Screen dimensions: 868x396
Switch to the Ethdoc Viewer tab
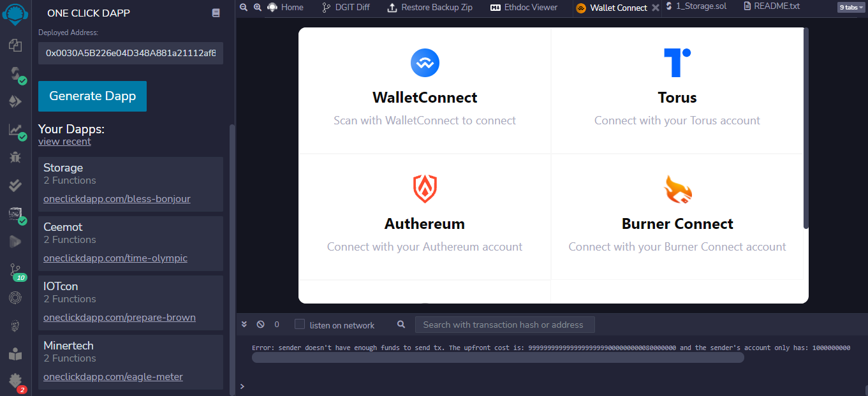[524, 8]
